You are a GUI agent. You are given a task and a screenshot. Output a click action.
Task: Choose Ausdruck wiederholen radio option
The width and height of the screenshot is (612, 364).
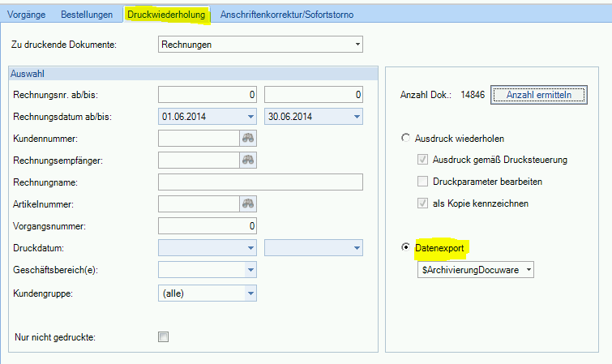pos(406,139)
